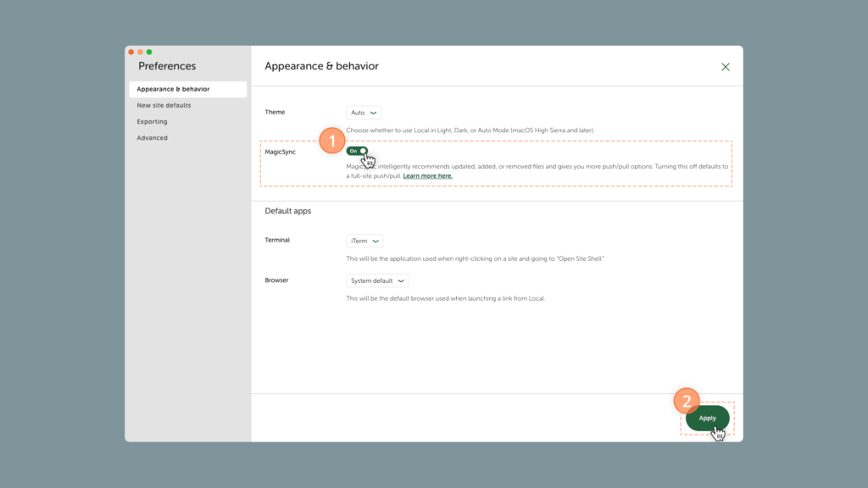Click the highlighted MagicSync setting row

(x=495, y=158)
